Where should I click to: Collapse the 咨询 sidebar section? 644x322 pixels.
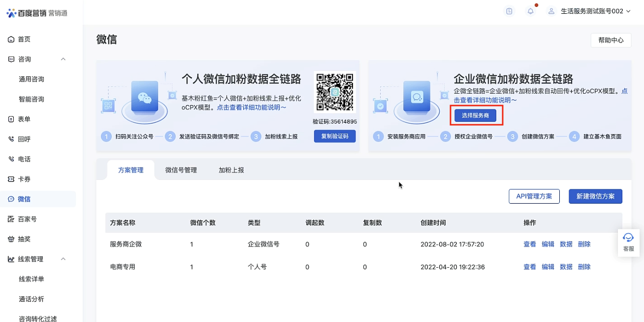63,59
